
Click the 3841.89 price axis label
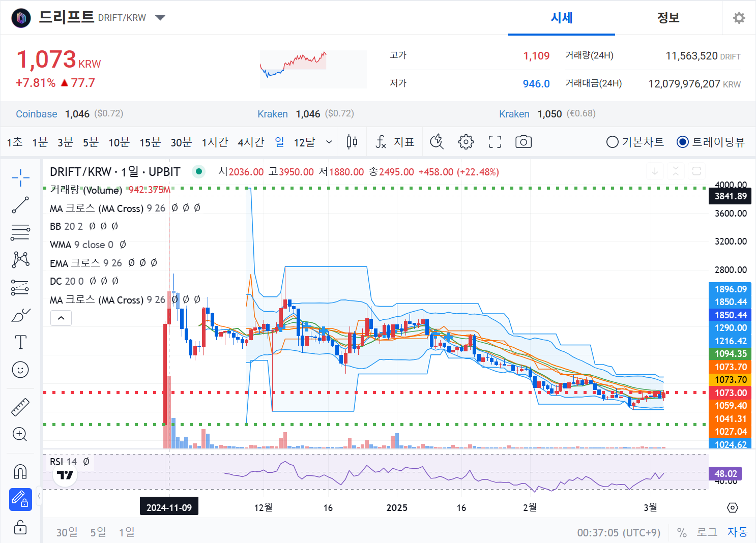(x=731, y=196)
